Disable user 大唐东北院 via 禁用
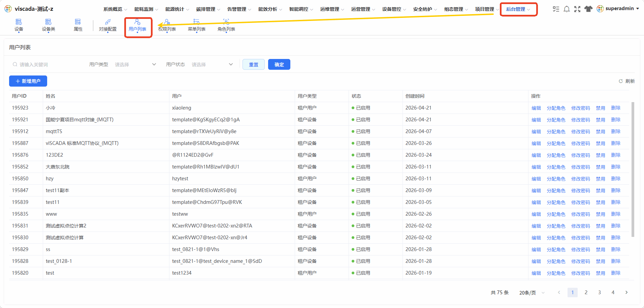 point(601,167)
